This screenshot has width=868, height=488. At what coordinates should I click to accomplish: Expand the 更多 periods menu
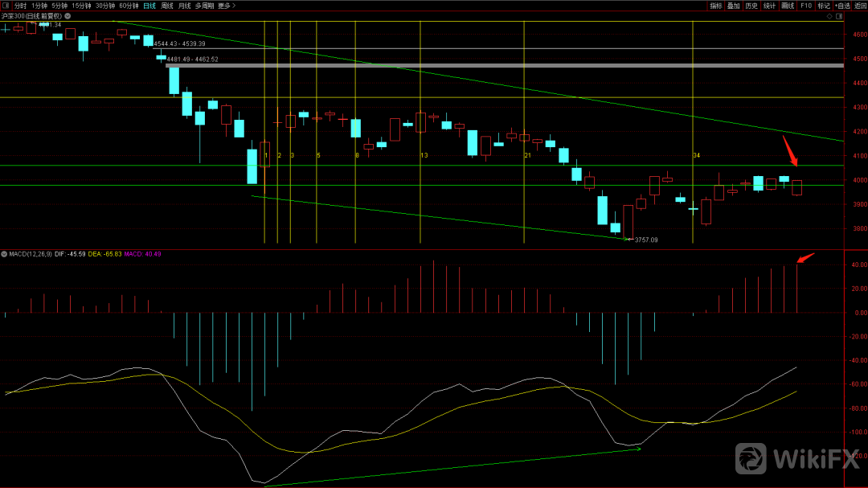point(227,6)
